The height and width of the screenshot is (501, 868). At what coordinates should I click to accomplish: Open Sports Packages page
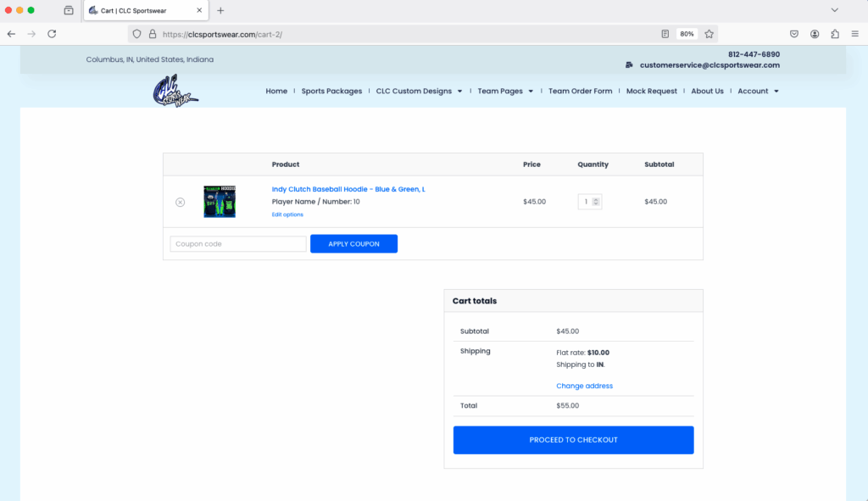pyautogui.click(x=331, y=91)
